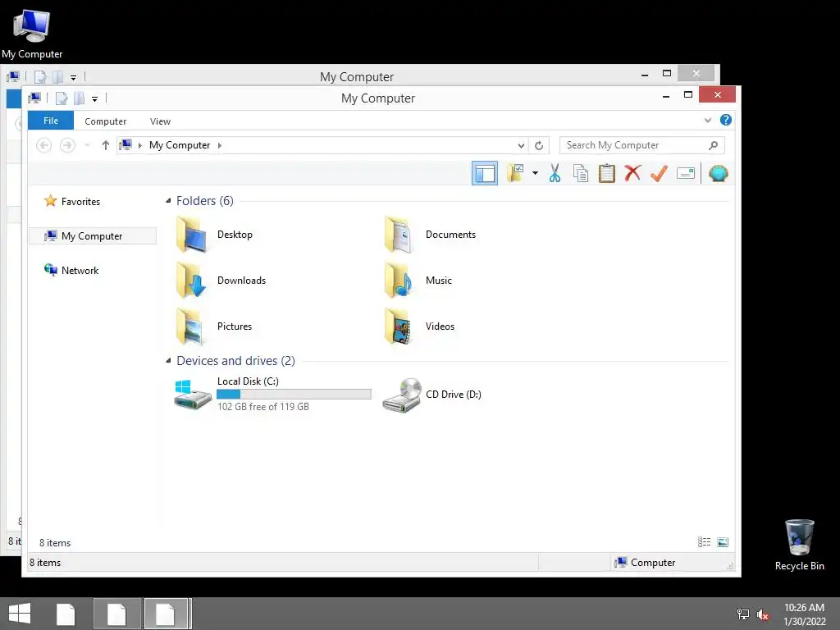Click the folder options icon in toolbar
Image resolution: width=840 pixels, height=630 pixels.
point(515,173)
